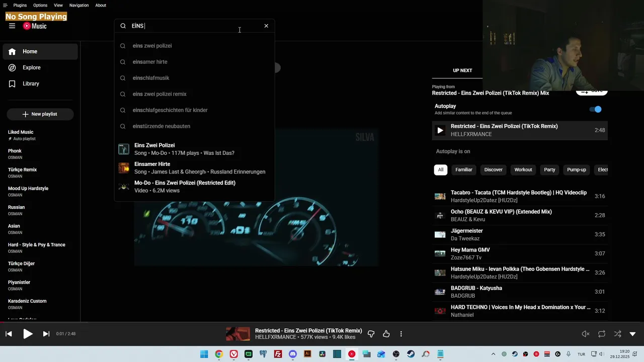Open song result Eins Zwei Polizei by Mo-Do

(x=195, y=149)
